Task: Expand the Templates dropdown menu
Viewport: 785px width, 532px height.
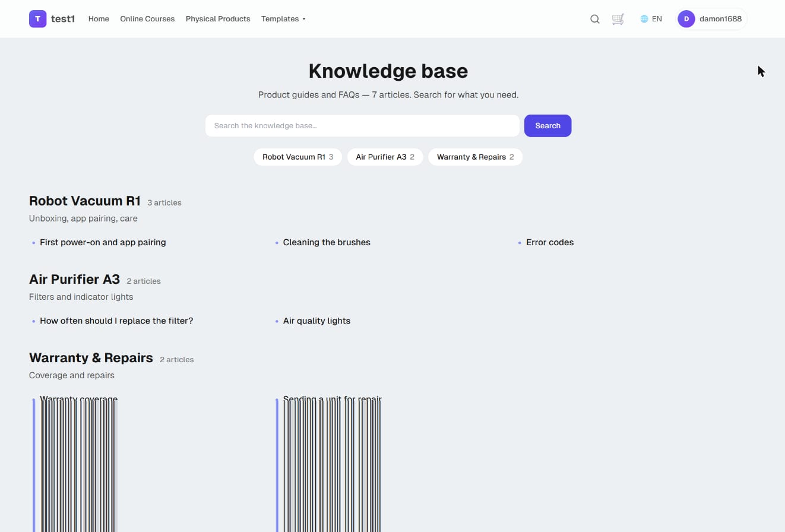Action: tap(283, 19)
